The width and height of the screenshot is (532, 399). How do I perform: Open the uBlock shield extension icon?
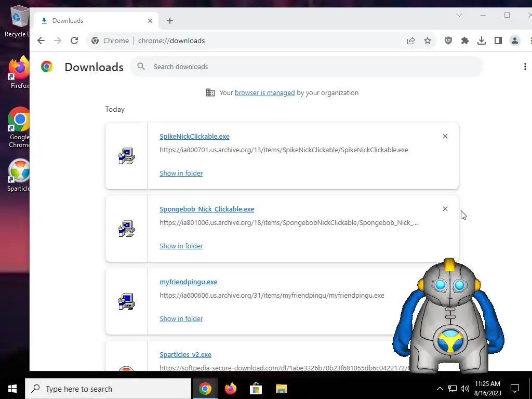pyautogui.click(x=448, y=41)
